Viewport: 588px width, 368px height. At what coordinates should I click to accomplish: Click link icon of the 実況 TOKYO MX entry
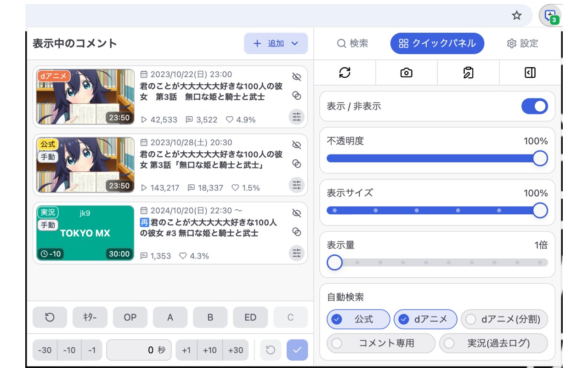296,232
